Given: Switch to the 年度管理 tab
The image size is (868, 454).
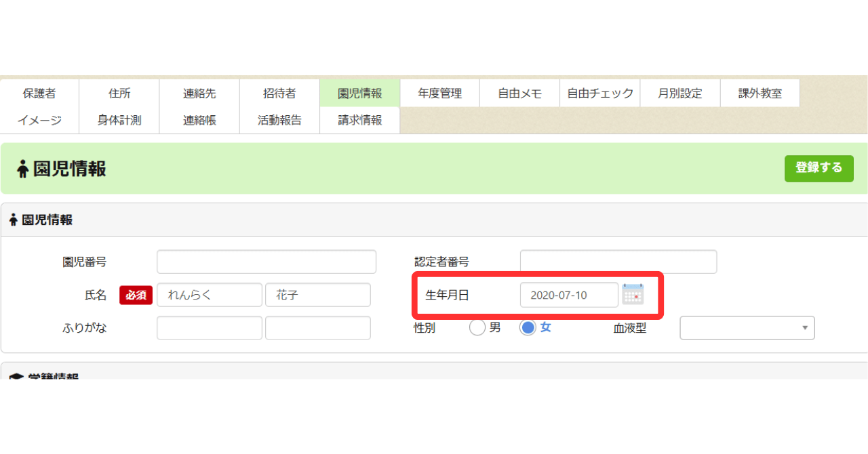Looking at the screenshot, I should point(439,94).
